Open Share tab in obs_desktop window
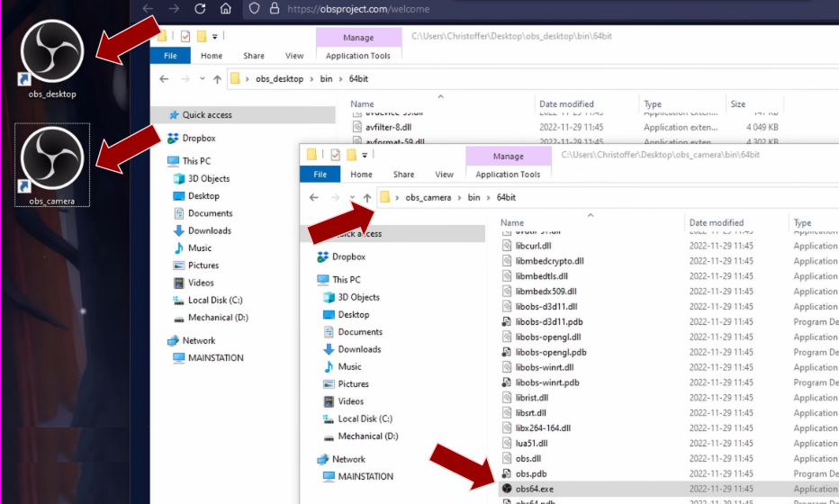This screenshot has width=839, height=504. 253,56
